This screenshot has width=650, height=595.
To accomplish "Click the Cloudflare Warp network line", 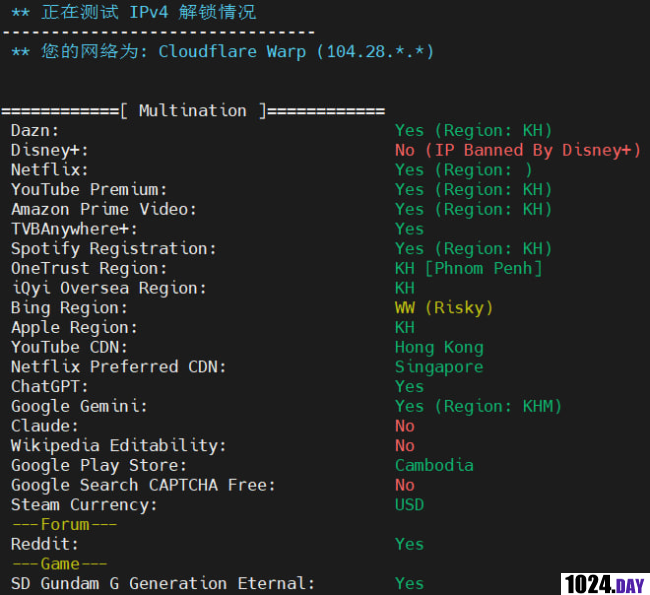I will 223,52.
